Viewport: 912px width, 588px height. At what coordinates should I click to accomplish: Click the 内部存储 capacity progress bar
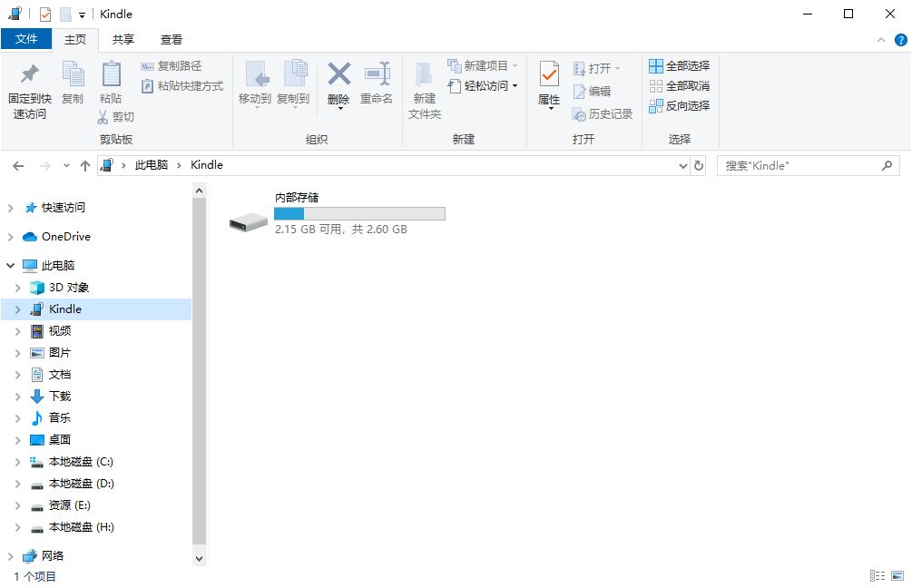point(359,212)
